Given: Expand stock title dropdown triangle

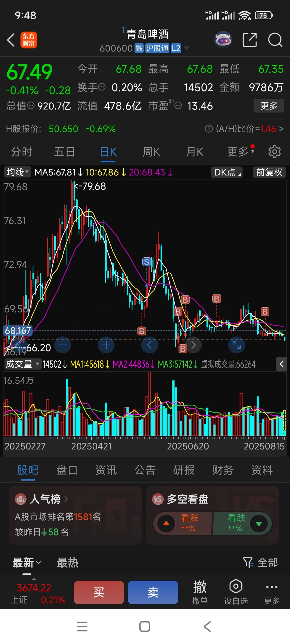Looking at the screenshot, I should tap(186, 48).
